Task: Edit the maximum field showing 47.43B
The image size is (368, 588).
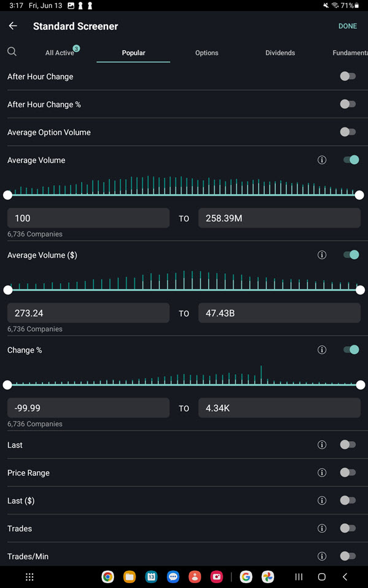Action: tap(280, 313)
